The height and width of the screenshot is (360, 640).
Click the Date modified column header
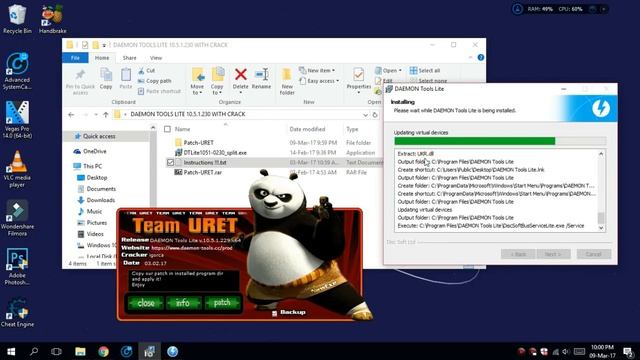coord(307,129)
